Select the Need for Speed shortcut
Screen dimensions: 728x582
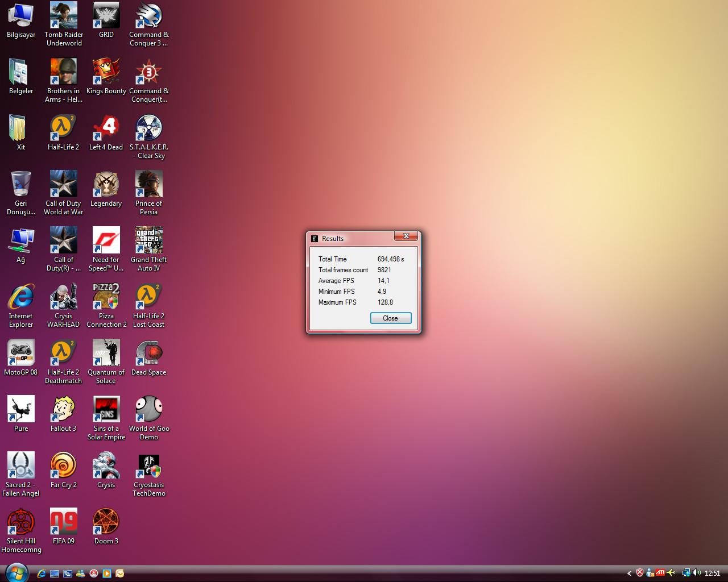106,249
